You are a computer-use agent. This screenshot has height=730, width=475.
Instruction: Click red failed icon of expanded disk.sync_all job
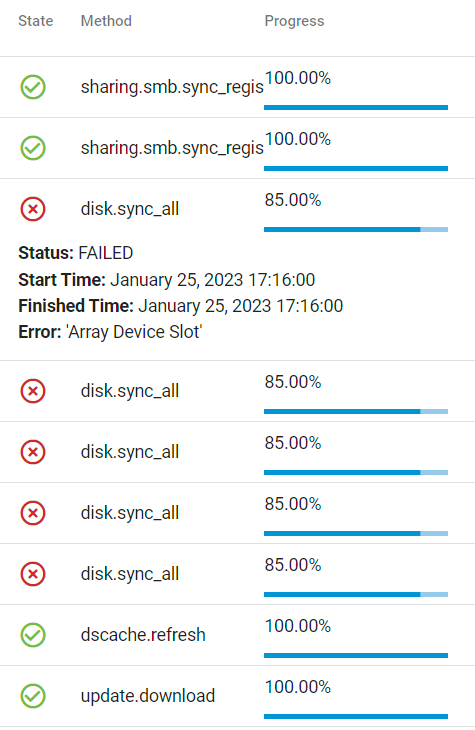point(33,209)
